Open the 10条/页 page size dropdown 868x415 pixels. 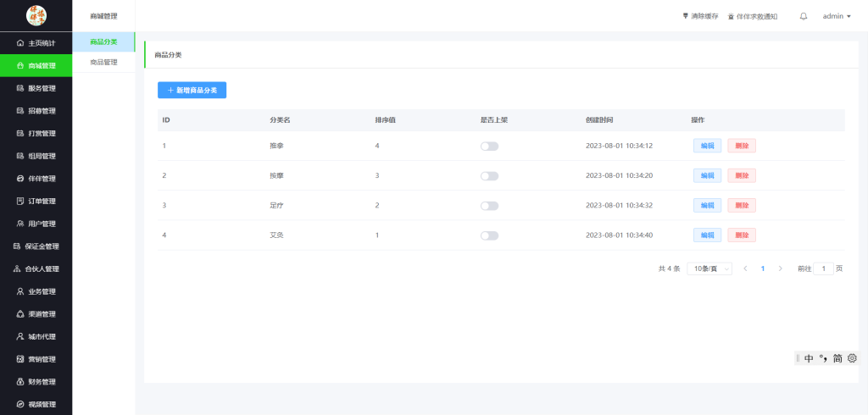[709, 268]
